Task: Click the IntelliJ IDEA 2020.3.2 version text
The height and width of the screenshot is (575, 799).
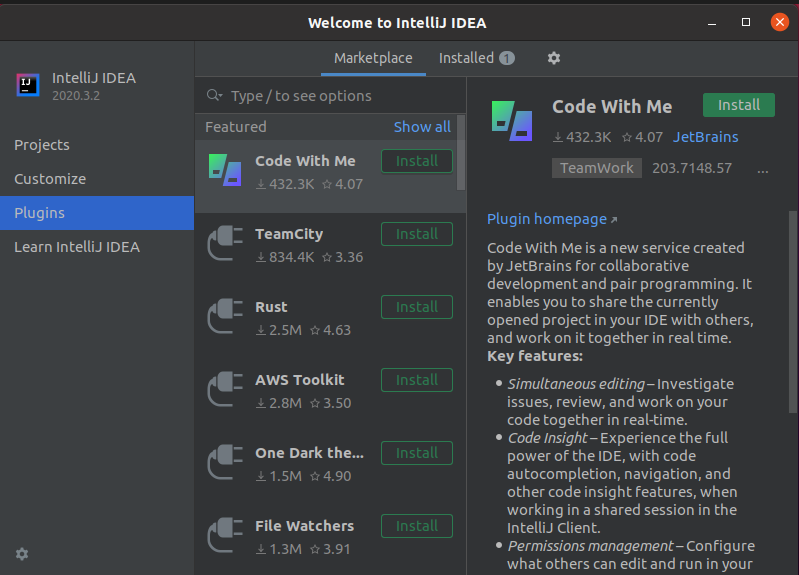Action: tap(76, 96)
